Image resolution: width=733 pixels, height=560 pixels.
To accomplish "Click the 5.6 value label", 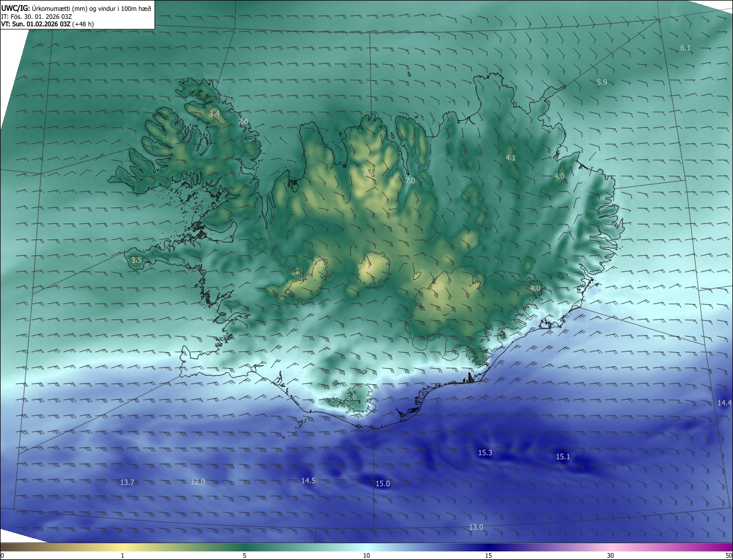I will tap(351, 397).
